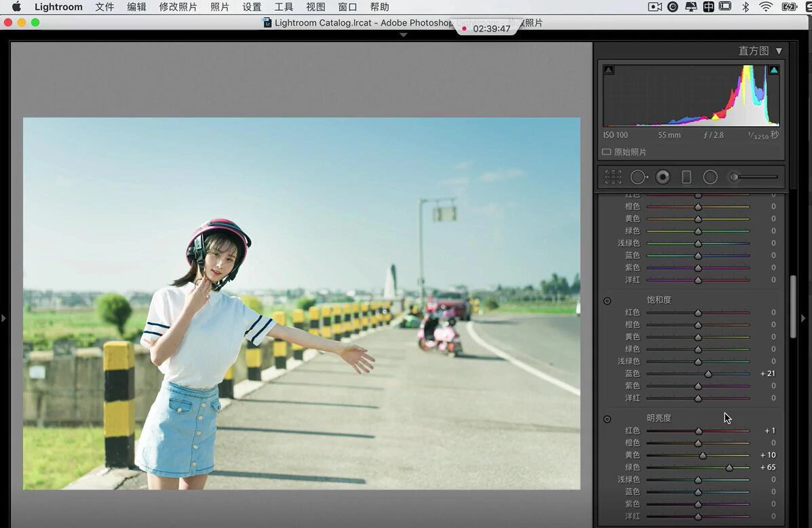This screenshot has height=528, width=812.
Task: Activate the 饱和度 targeted adjustment tool
Action: pos(607,301)
